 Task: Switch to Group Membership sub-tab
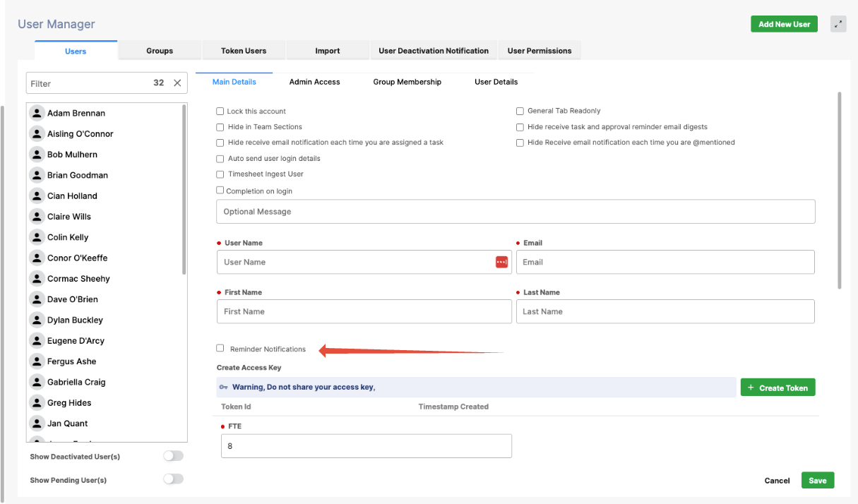click(x=407, y=82)
